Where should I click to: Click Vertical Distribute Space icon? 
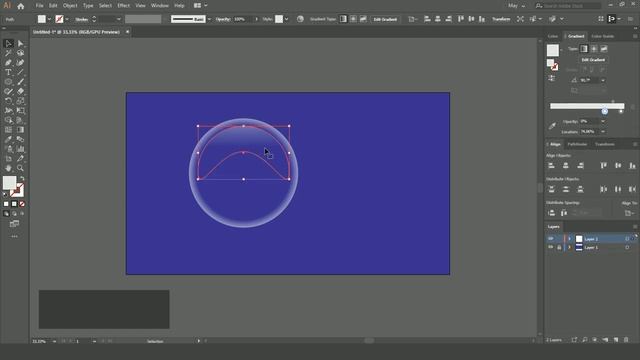click(x=551, y=213)
